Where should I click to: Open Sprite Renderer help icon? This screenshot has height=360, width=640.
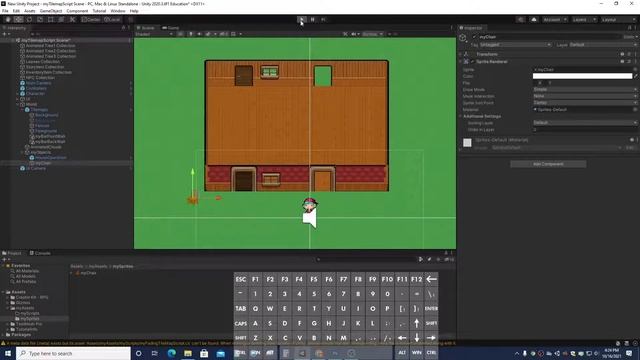coord(622,62)
